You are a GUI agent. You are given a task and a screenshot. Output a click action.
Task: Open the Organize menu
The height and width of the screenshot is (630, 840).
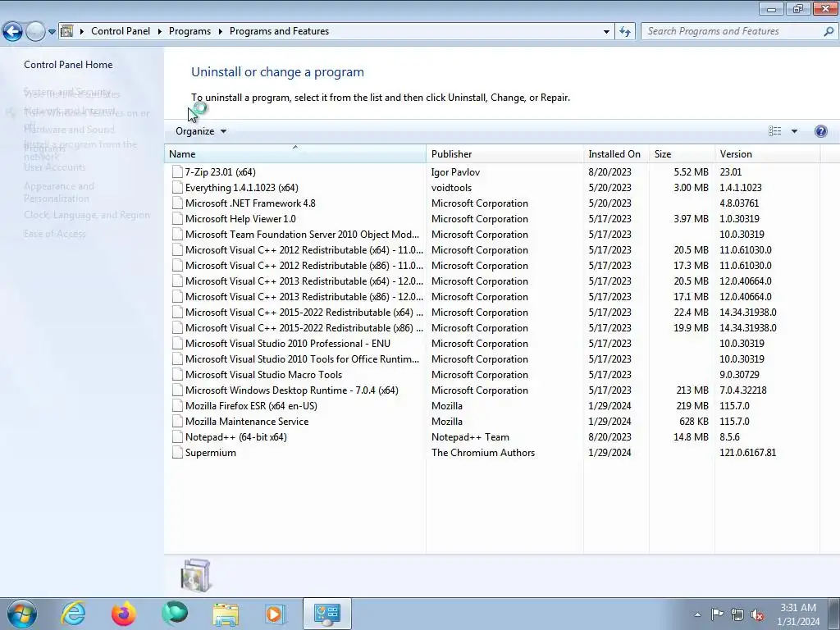[201, 131]
